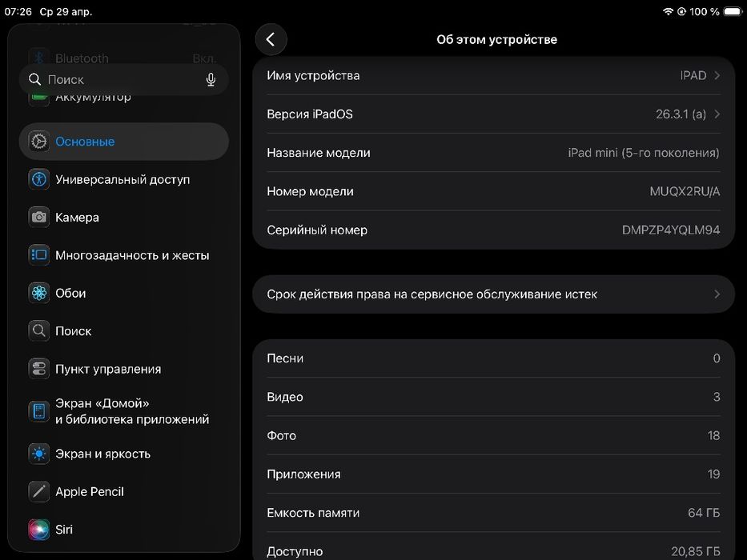Tap the Экран «Домой» icon
The image size is (747, 560).
38,411
